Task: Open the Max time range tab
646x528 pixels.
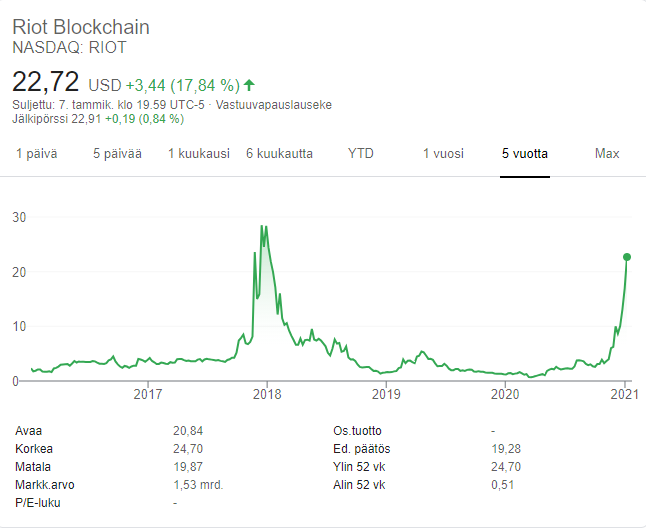Action: (607, 153)
